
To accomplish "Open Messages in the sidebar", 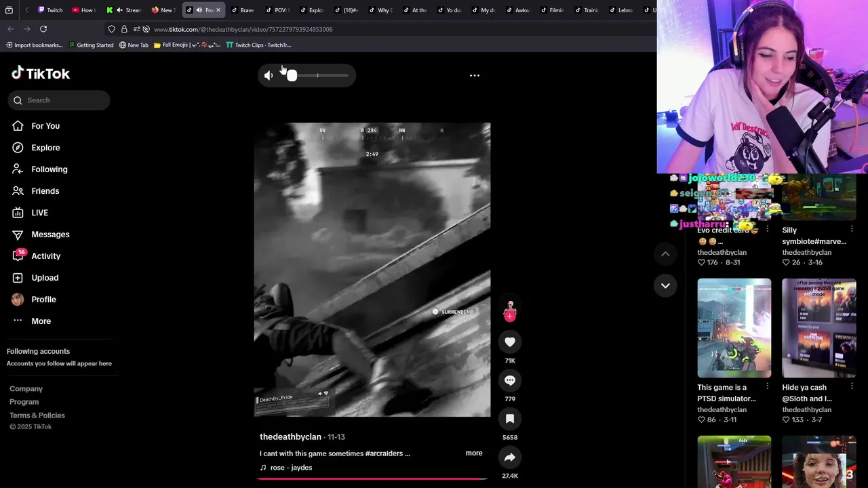I will pos(50,235).
